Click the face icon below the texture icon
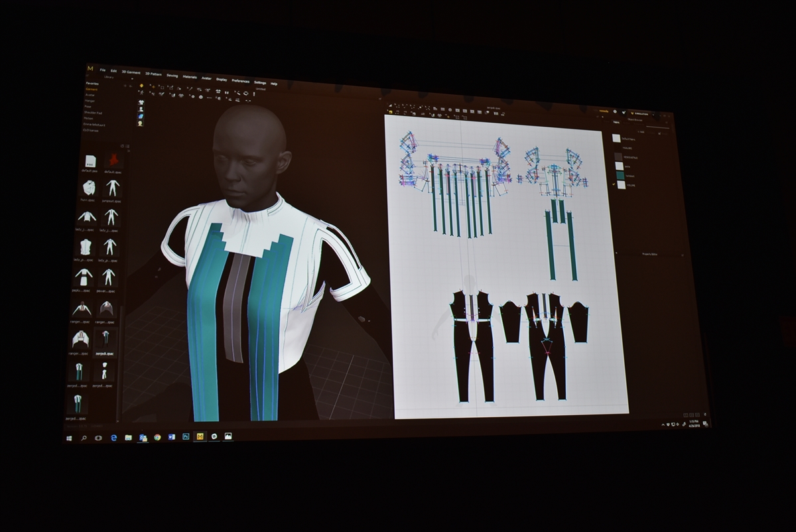 click(x=141, y=123)
